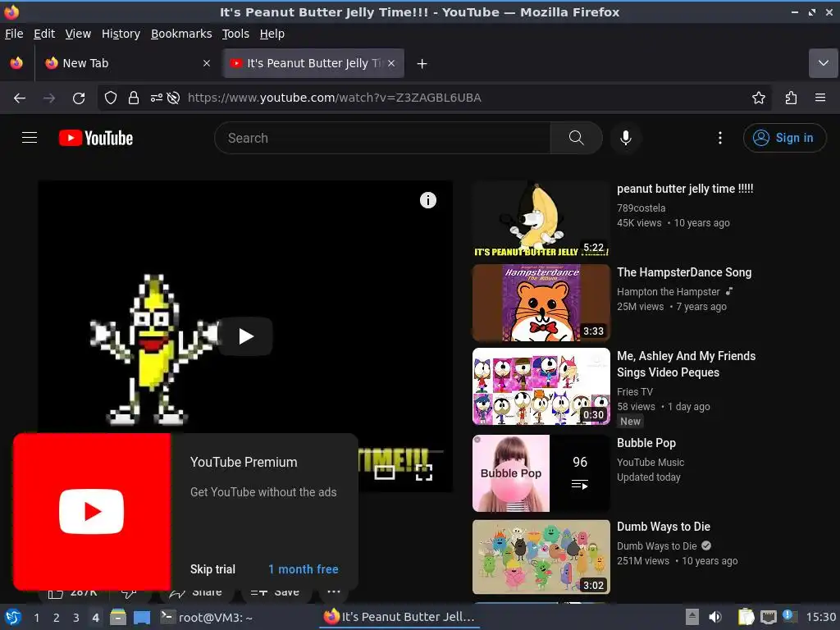This screenshot has width=840, height=630.
Task: Open the file manager taskbar icon
Action: pos(118,618)
